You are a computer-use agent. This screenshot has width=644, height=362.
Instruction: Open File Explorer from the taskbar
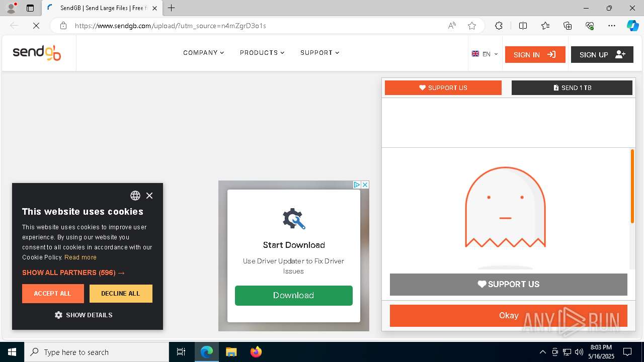coord(231,352)
